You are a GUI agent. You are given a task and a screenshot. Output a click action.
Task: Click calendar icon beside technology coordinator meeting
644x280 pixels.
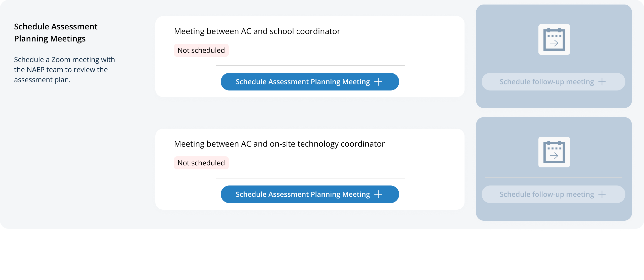(x=554, y=152)
